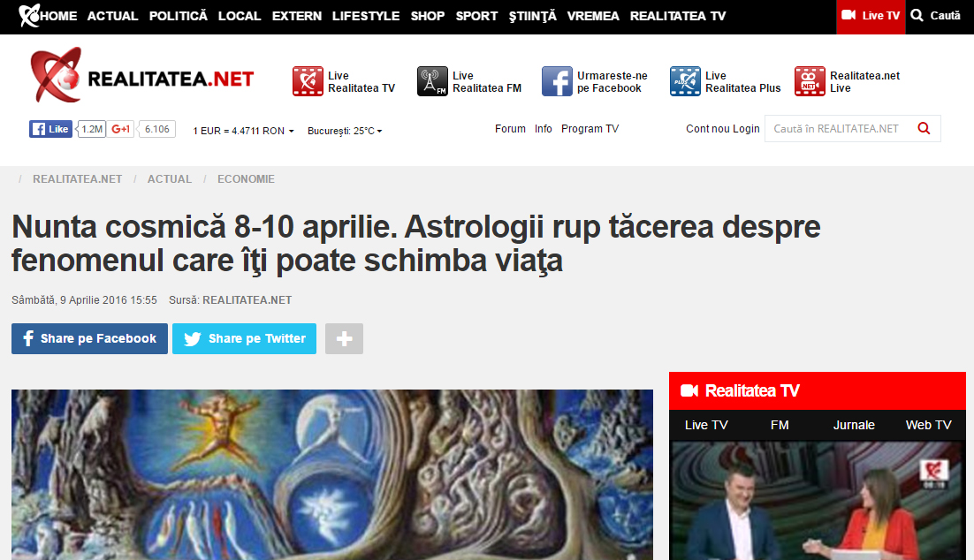Open the Program TV link
Screen dimensions: 974x560
pos(590,129)
